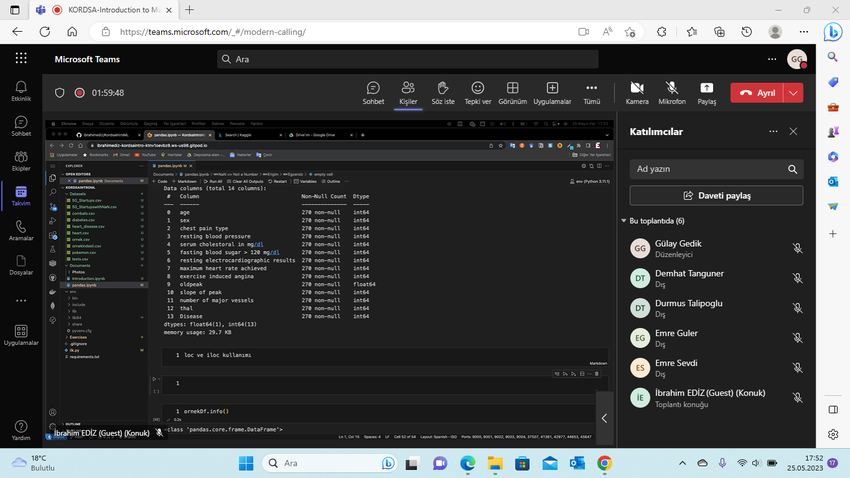Open Dosyalar files in sidebar
The width and height of the screenshot is (850, 478).
pos(21,265)
